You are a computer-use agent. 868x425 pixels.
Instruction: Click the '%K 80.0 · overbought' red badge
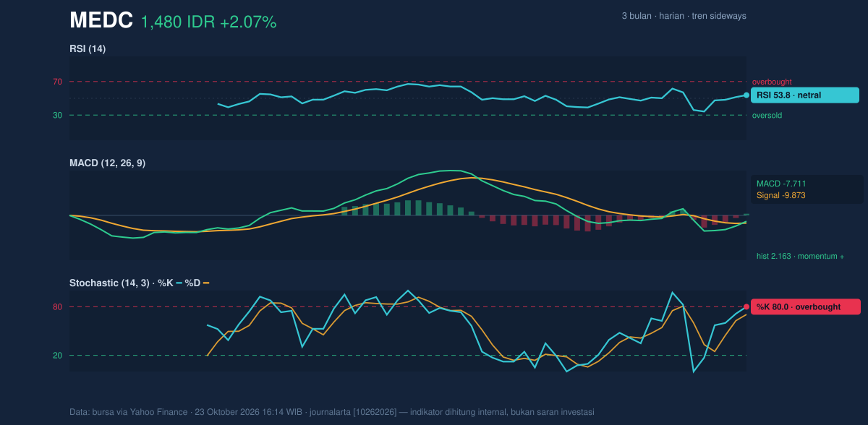pyautogui.click(x=806, y=307)
